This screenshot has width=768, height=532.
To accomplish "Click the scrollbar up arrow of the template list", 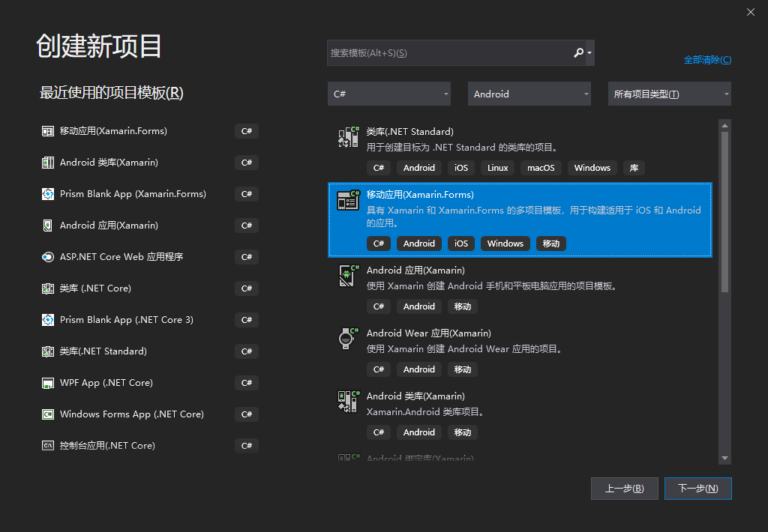I will pos(725,126).
